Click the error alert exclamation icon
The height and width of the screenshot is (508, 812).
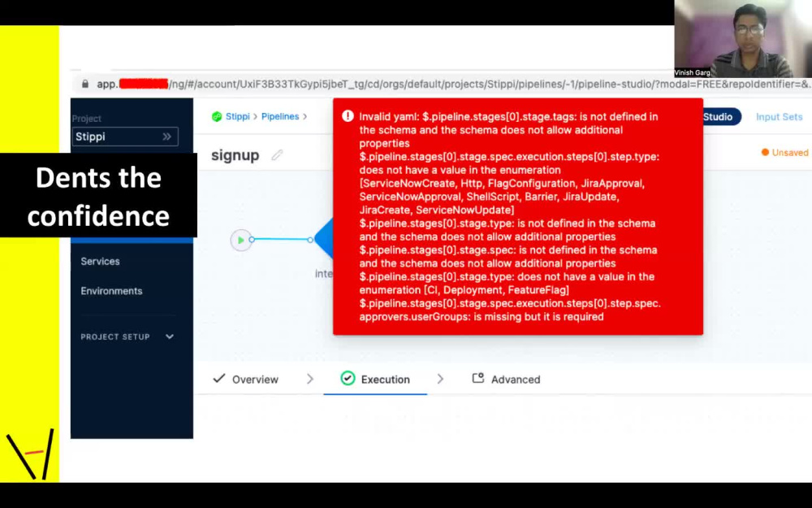348,116
